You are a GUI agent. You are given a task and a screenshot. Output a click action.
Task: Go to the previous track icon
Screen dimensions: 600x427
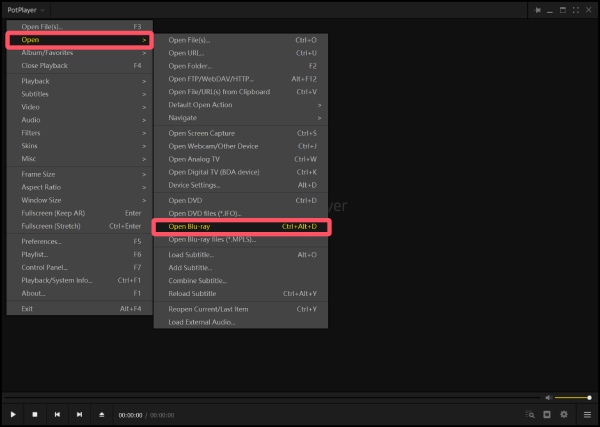tap(57, 414)
